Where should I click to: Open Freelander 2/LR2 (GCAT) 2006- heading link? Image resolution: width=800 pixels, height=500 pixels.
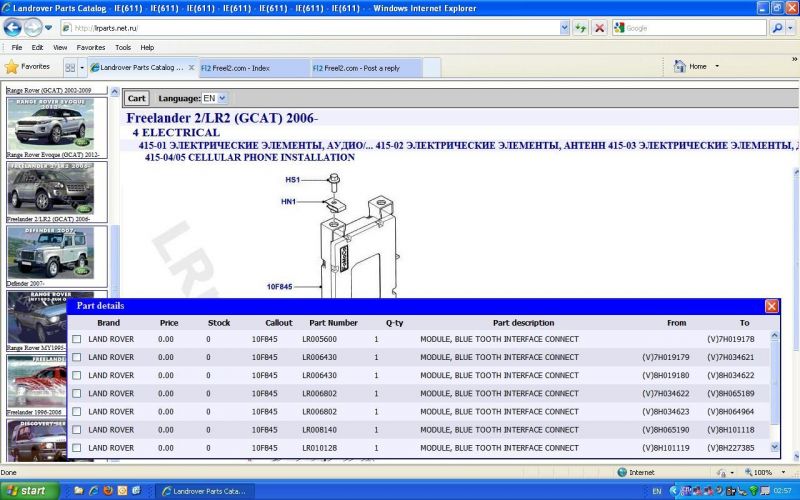coord(222,118)
